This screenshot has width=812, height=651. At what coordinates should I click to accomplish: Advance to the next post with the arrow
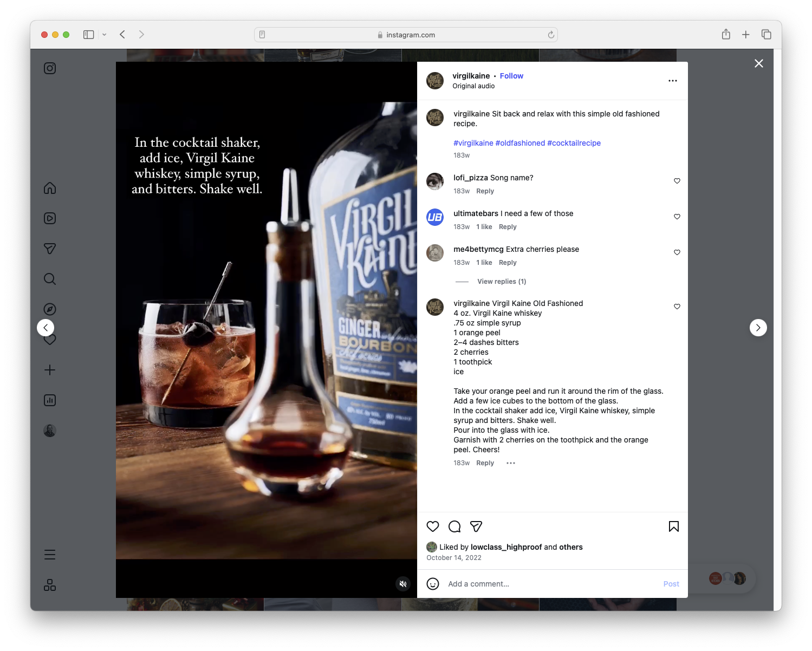click(758, 328)
